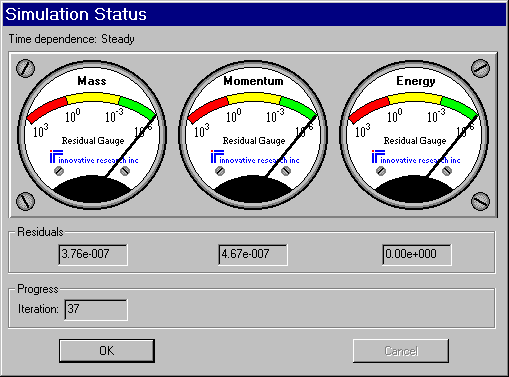Click the Iteration count field
Image resolution: width=509 pixels, height=377 pixels.
[96, 310]
